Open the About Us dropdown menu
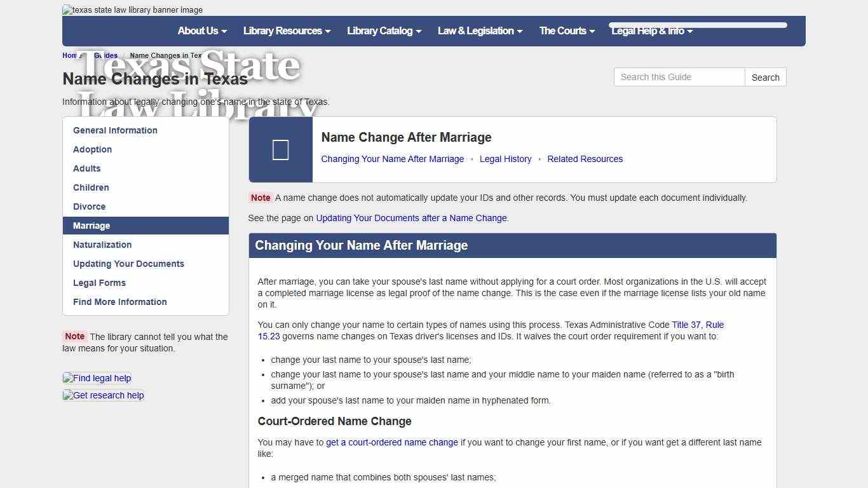 point(201,30)
